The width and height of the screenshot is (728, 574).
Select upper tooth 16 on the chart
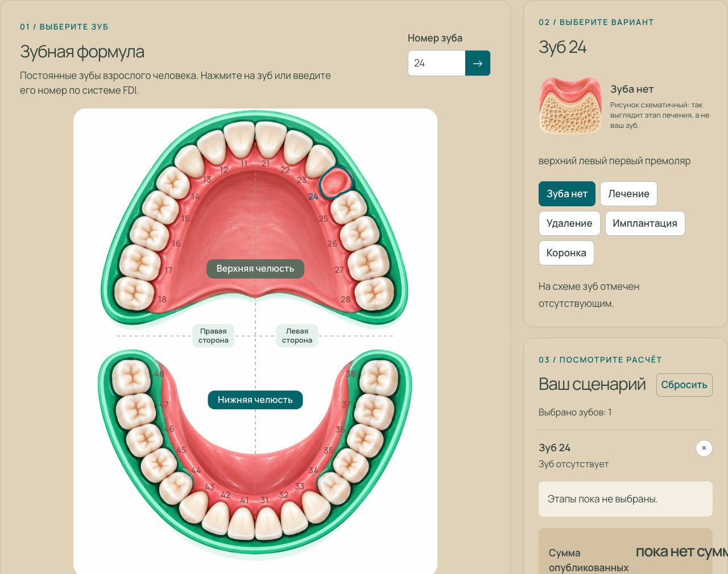pos(148,234)
